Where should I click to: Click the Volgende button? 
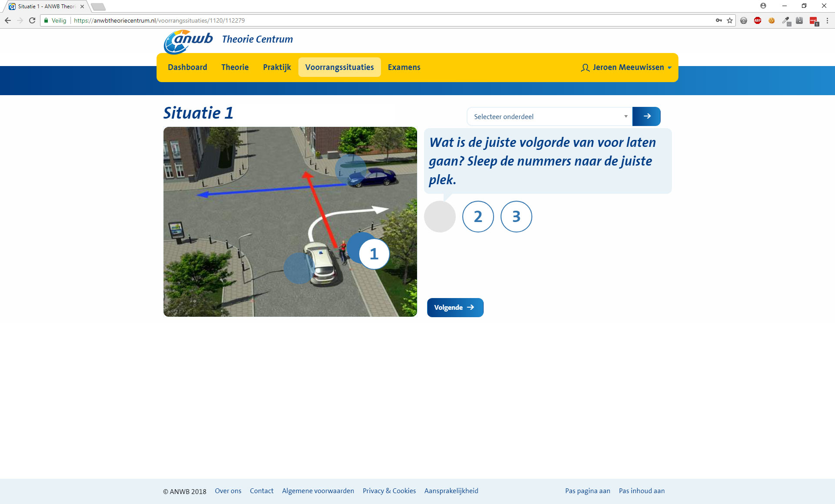point(455,308)
